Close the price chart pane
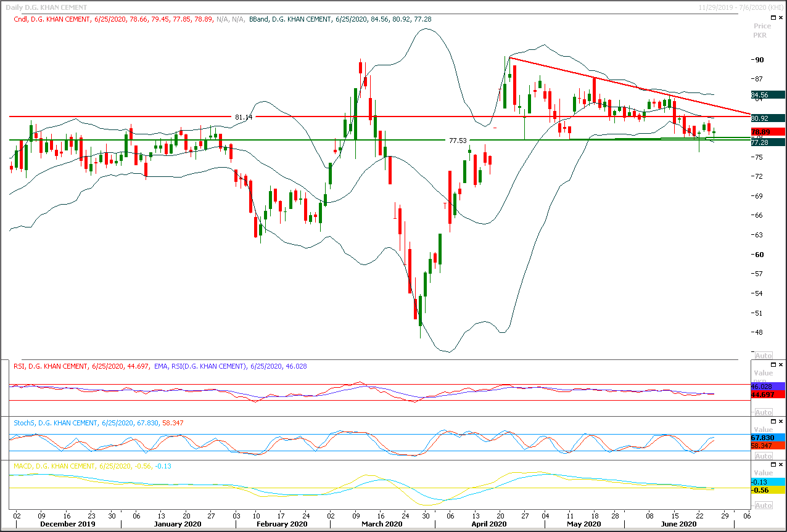Image resolution: width=787 pixels, height=532 pixels. click(x=781, y=17)
